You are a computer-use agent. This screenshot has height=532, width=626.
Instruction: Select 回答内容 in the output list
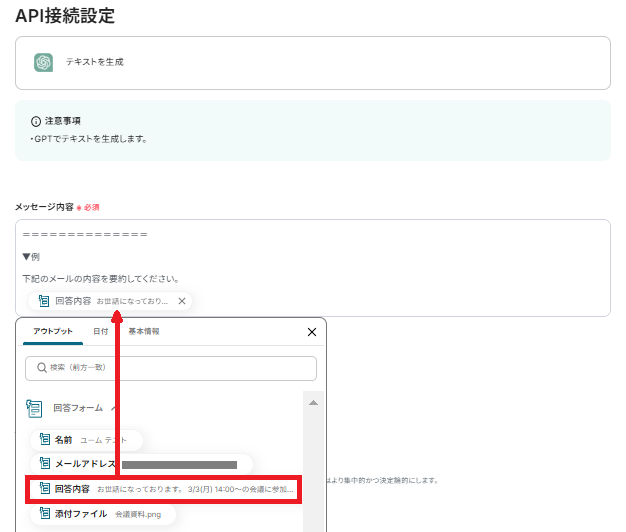click(163, 489)
